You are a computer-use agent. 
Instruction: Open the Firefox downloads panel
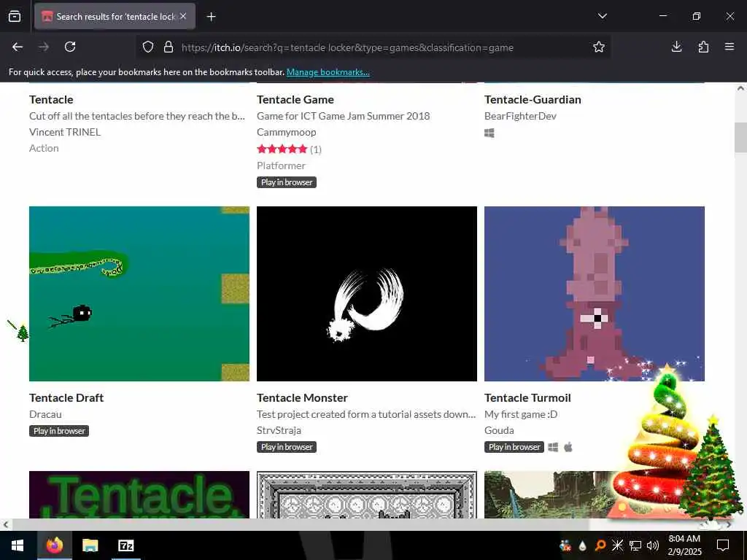point(676,47)
